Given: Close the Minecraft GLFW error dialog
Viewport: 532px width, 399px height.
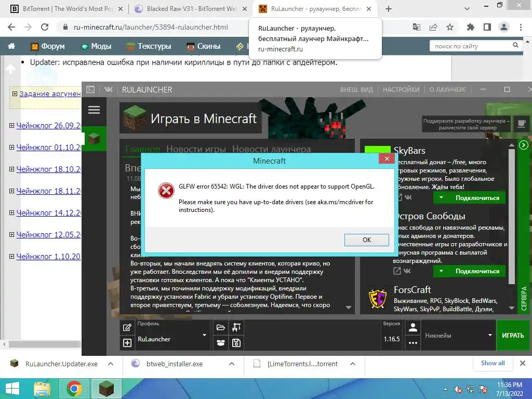Looking at the screenshot, I should pyautogui.click(x=387, y=158).
